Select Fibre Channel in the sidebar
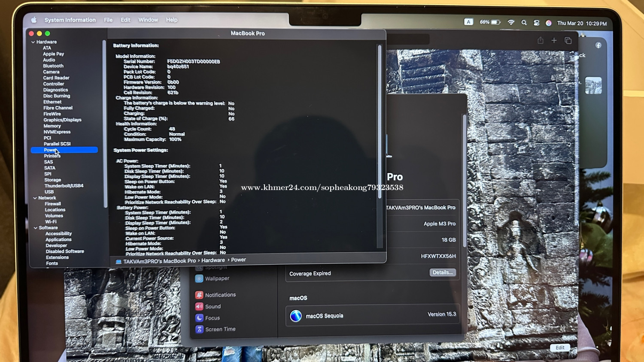Viewport: 644px width, 362px height. point(58,108)
